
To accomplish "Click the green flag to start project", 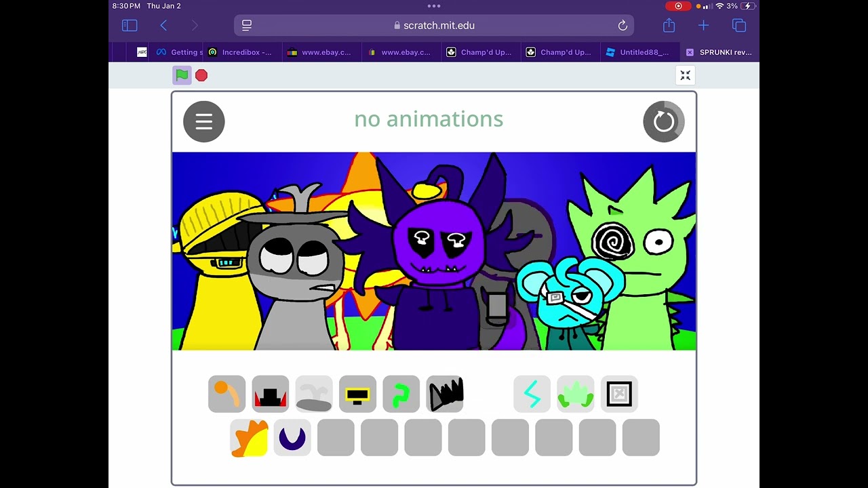I will 182,75.
